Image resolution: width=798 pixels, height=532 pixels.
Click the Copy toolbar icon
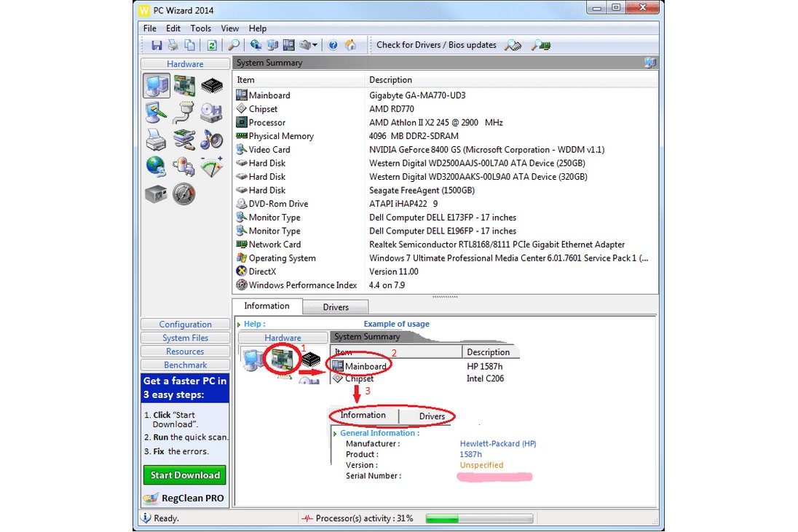pyautogui.click(x=190, y=45)
